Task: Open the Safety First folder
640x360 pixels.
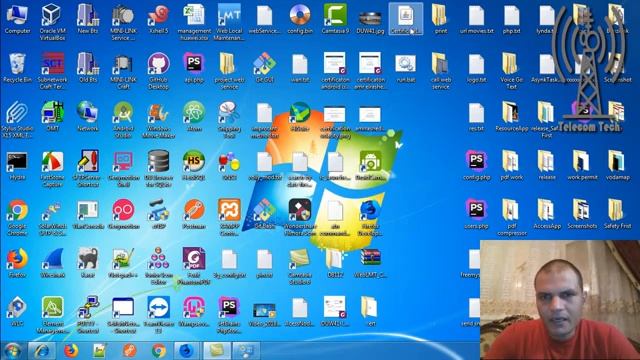Action: pyautogui.click(x=617, y=215)
